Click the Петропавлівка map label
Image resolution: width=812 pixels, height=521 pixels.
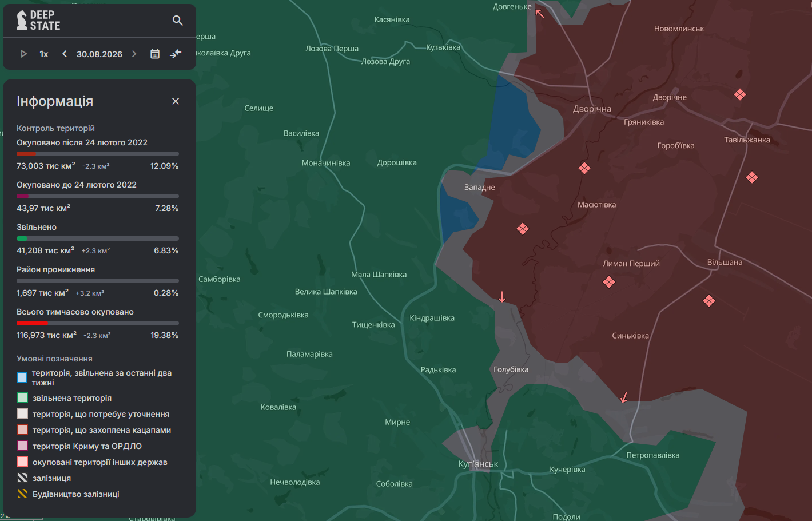point(653,455)
